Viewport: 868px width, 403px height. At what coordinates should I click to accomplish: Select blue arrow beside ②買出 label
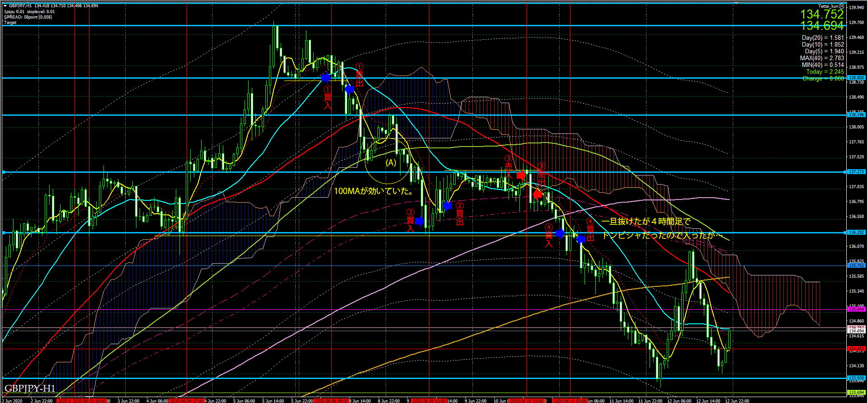click(x=447, y=205)
